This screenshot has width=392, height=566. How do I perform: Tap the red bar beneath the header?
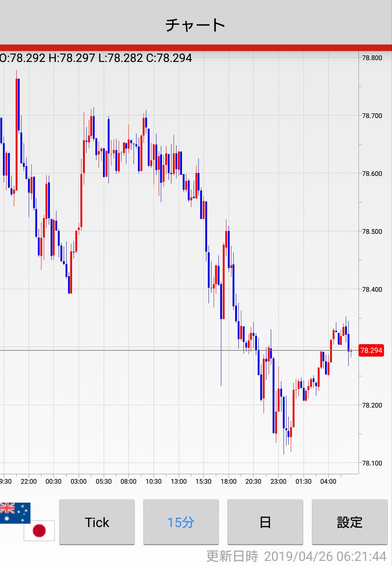click(x=196, y=48)
